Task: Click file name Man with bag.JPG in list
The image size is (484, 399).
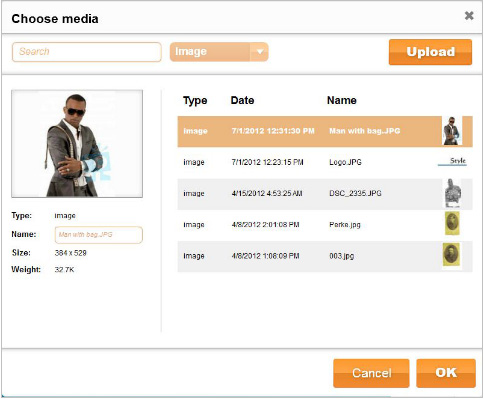Action: point(365,131)
